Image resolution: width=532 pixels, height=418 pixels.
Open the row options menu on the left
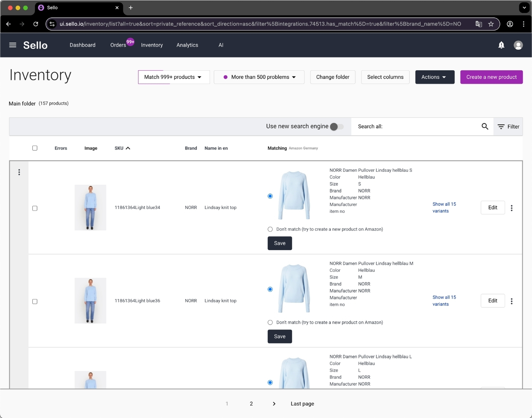click(x=19, y=172)
